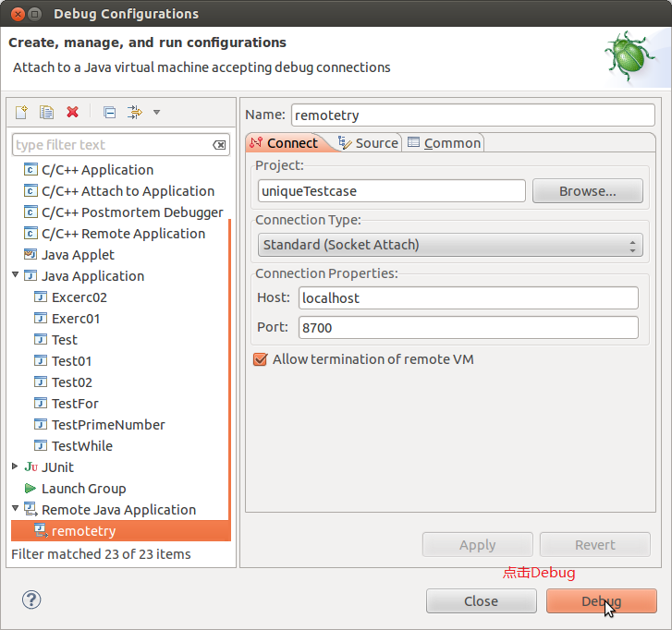
Task: Toggle Allow termination of remote VM
Action: coord(260,359)
